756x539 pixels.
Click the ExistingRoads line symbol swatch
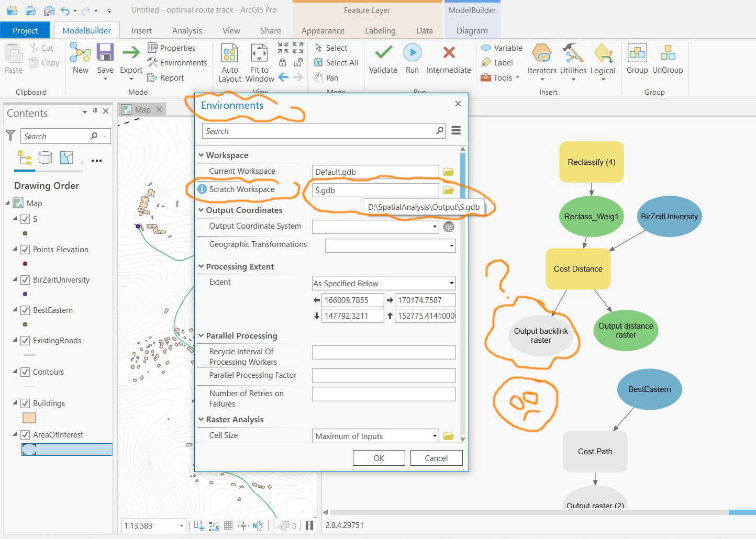tap(29, 355)
